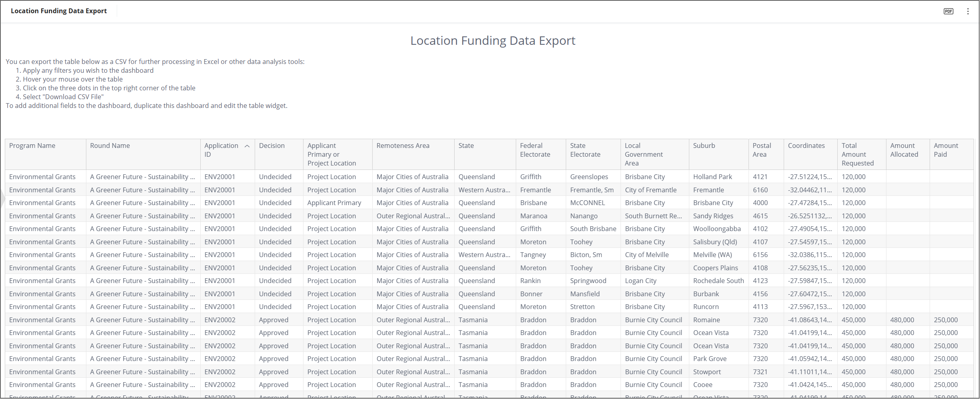
Task: Click the Coordinates column header
Action: (x=806, y=146)
